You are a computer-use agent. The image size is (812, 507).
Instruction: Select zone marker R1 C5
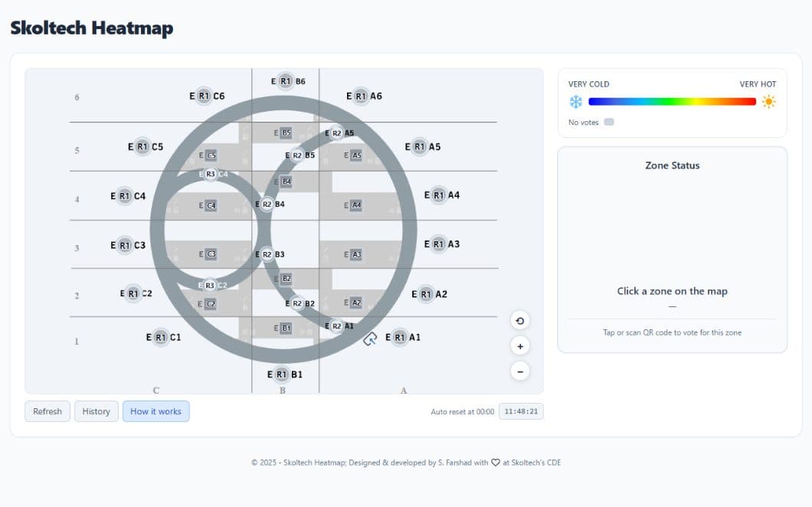[x=142, y=146]
